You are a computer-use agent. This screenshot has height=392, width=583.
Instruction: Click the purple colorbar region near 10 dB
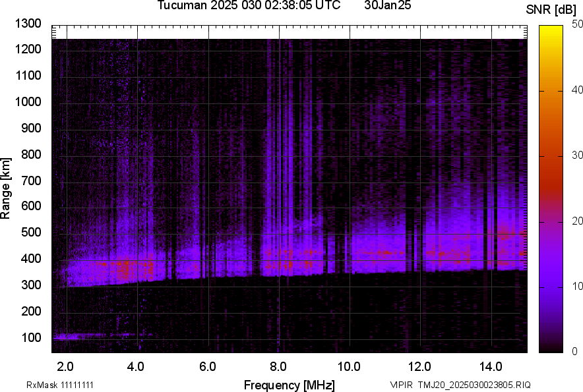pyautogui.click(x=551, y=287)
